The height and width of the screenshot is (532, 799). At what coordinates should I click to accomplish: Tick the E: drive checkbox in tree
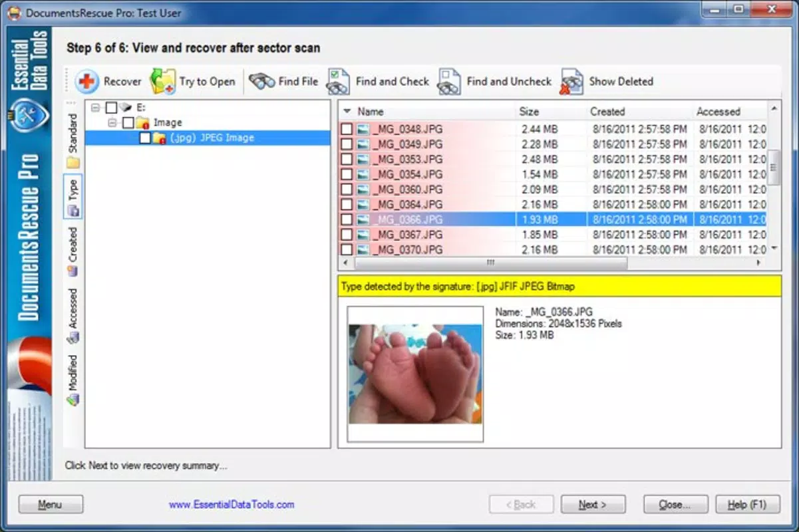[x=111, y=107]
